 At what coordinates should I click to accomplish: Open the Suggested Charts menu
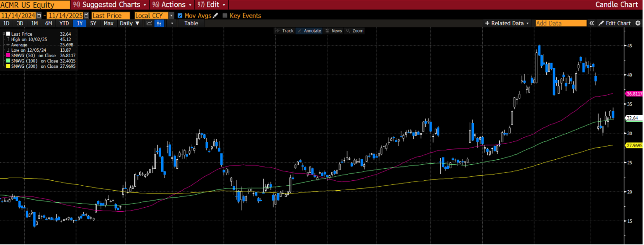point(110,5)
